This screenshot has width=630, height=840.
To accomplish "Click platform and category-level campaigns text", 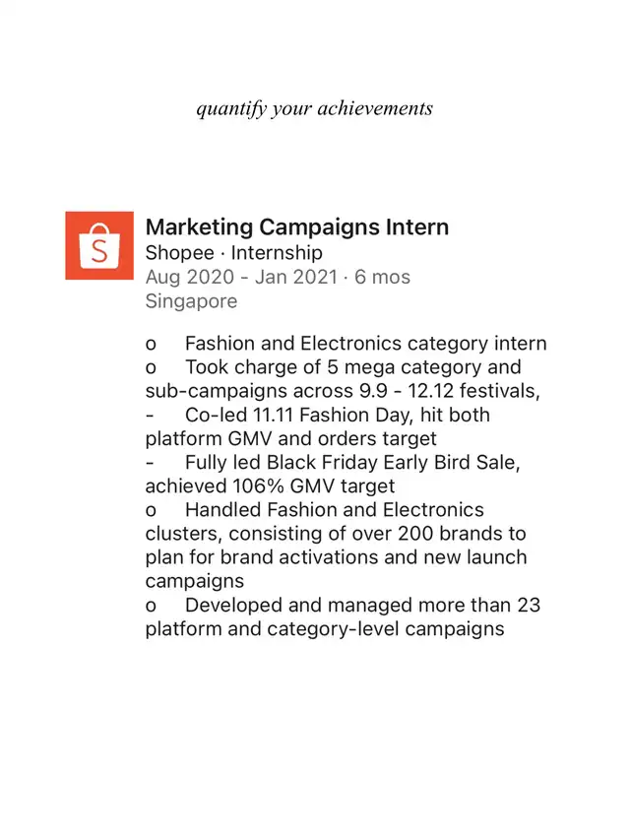I will 325,629.
